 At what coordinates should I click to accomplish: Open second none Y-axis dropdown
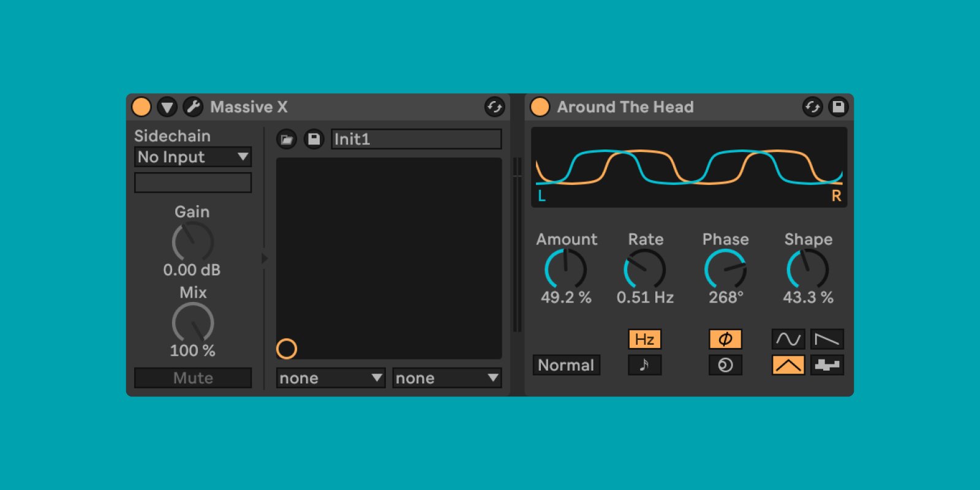point(447,378)
